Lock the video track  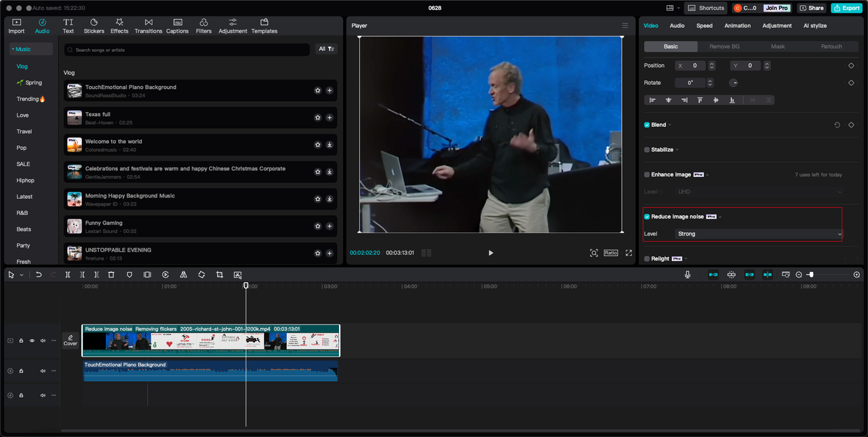coord(21,341)
